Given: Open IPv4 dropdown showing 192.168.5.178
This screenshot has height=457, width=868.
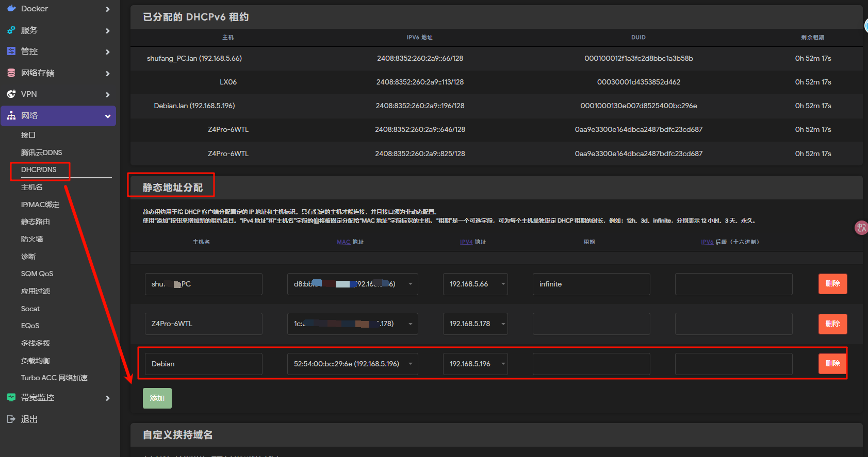Looking at the screenshot, I should point(503,324).
